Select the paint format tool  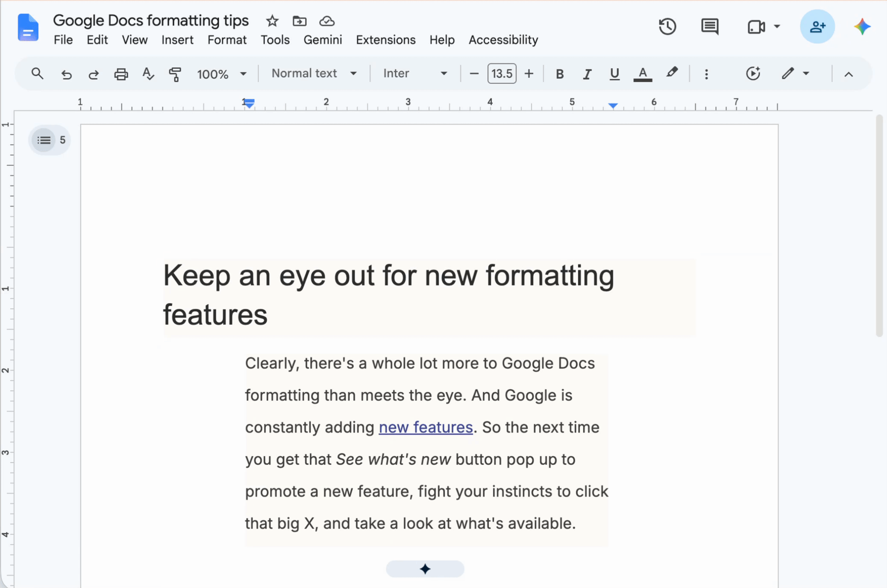[175, 74]
